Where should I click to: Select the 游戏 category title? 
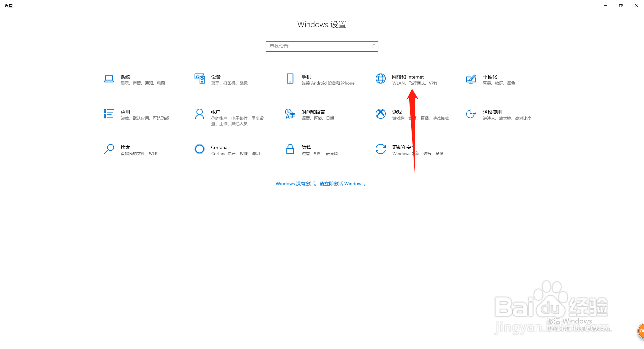(x=397, y=112)
